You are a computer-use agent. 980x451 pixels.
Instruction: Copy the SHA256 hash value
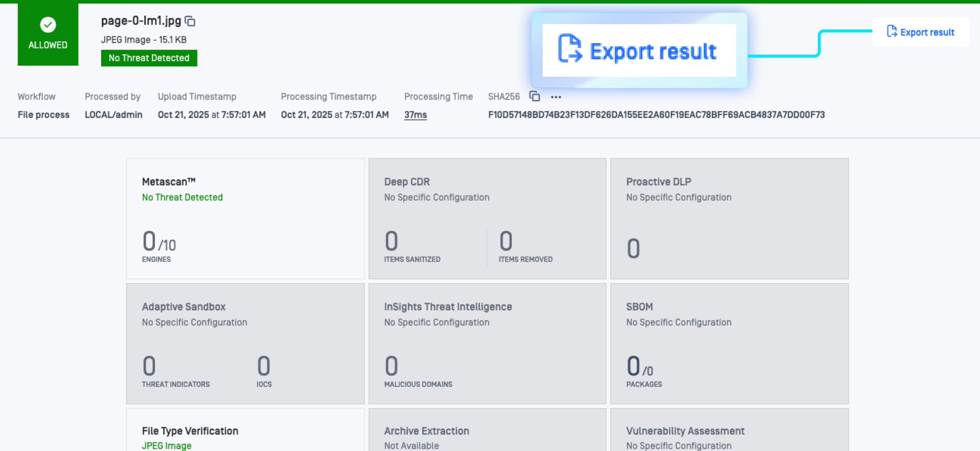pyautogui.click(x=535, y=96)
